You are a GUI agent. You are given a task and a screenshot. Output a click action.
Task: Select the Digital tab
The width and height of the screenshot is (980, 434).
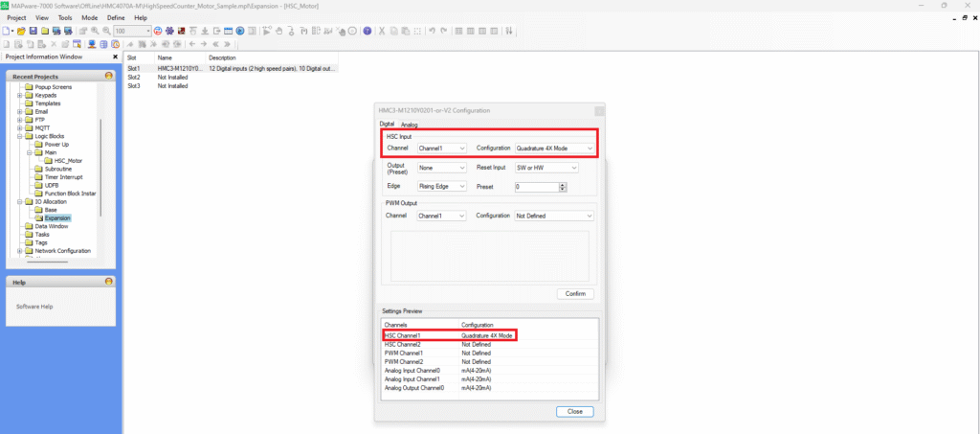point(387,125)
